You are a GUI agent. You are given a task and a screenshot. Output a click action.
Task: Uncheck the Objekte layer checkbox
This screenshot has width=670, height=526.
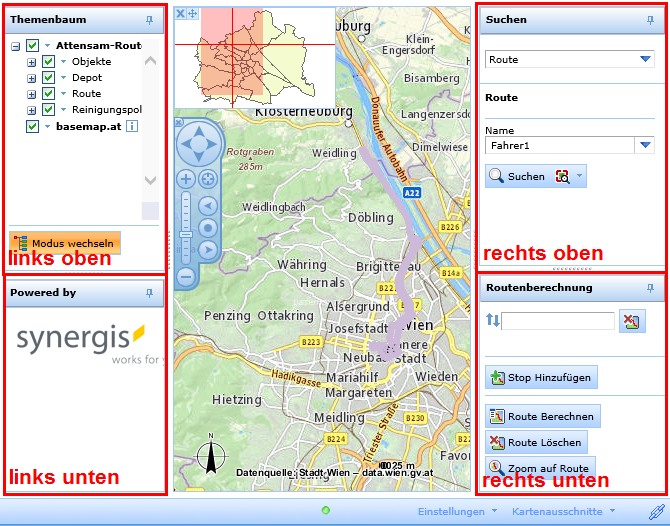(x=48, y=62)
